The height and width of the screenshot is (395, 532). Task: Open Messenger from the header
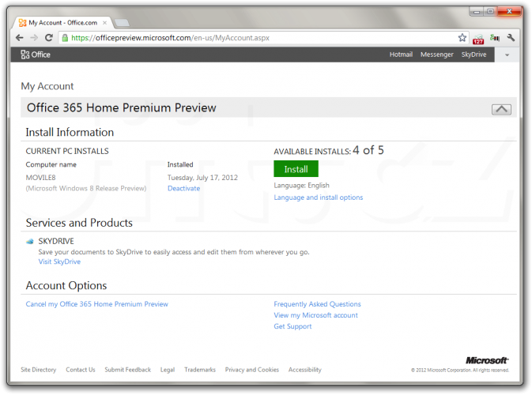click(x=436, y=55)
